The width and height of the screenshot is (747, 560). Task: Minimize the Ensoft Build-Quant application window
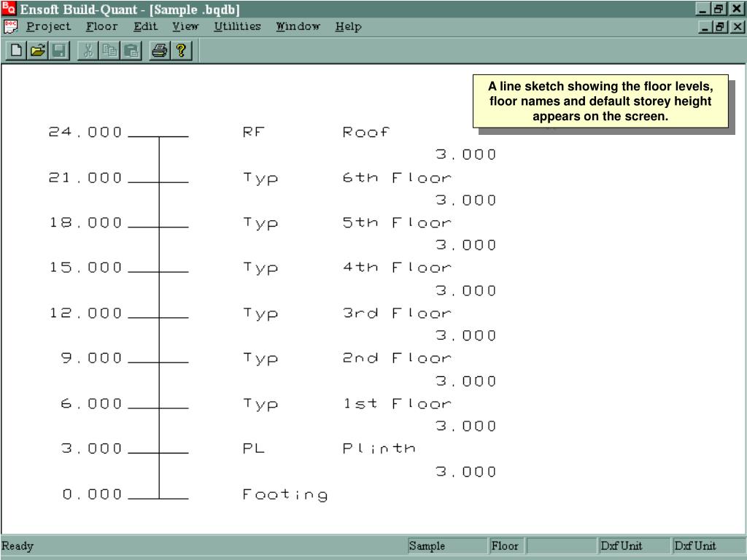(703, 9)
